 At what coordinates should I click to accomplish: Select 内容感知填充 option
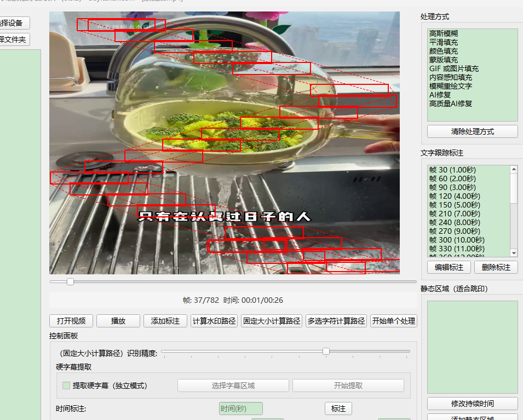450,77
